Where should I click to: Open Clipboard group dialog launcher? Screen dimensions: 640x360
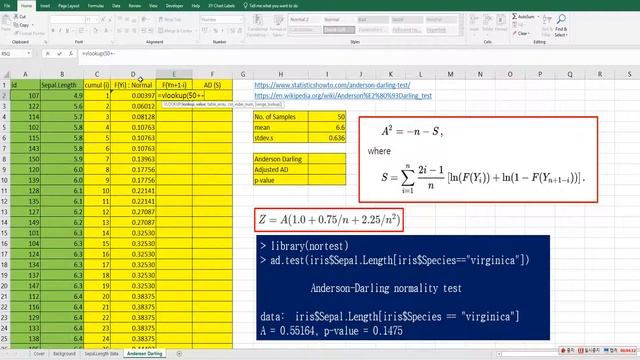(x=46, y=42)
